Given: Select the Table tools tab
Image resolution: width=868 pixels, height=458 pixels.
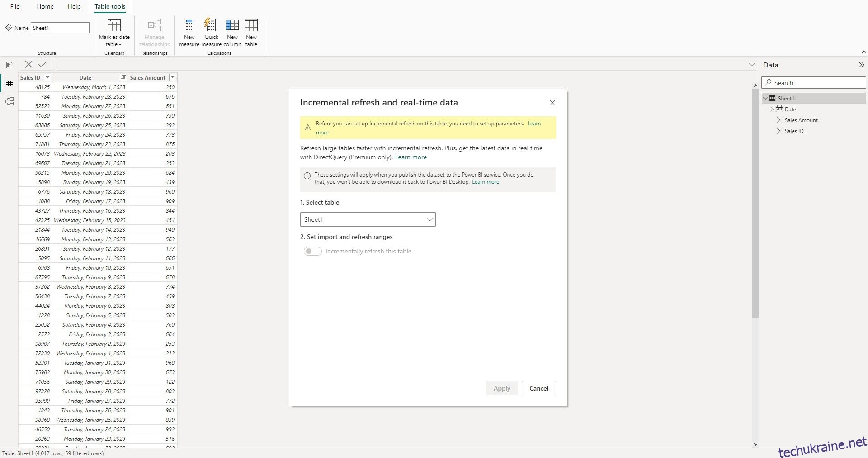Looking at the screenshot, I should click(x=110, y=6).
